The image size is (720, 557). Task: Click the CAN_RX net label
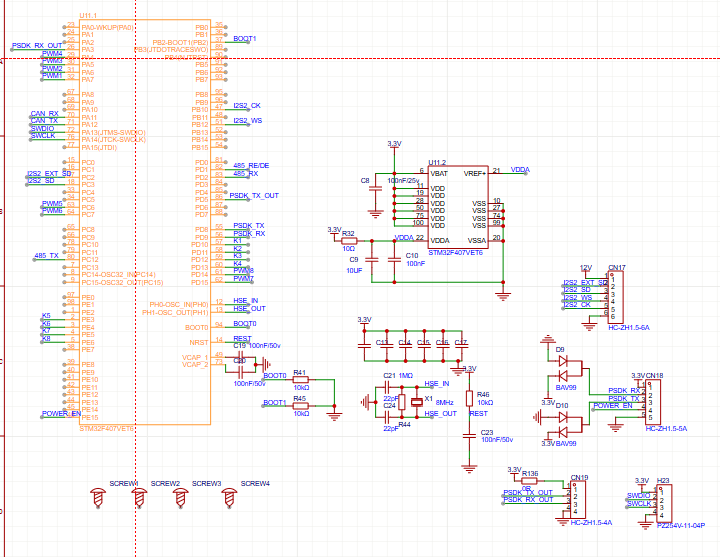(x=45, y=113)
